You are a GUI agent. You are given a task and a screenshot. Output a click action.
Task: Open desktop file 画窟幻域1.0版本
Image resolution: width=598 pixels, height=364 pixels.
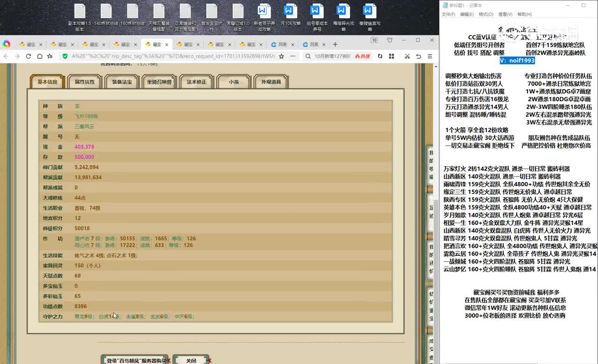238,18
